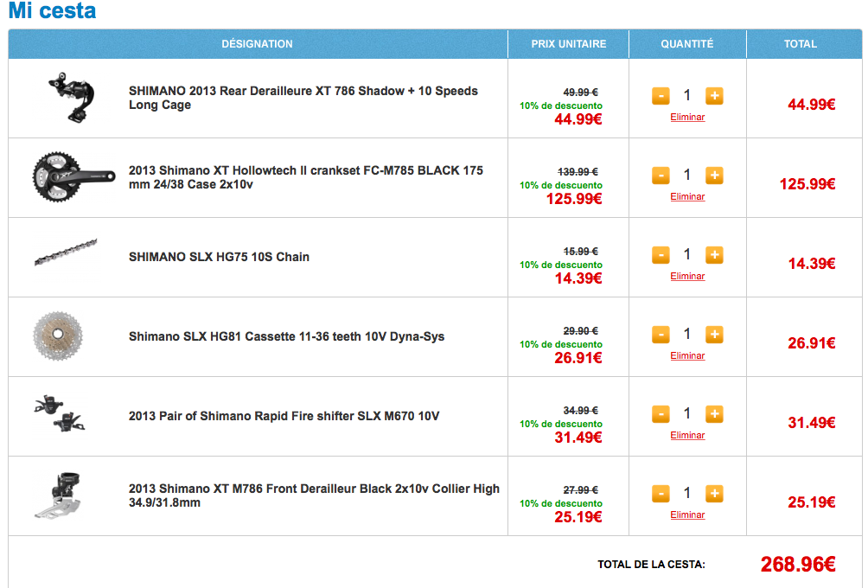The image size is (868, 588).
Task: Click the crossed-out 15.99 € original price
Action: (x=581, y=252)
